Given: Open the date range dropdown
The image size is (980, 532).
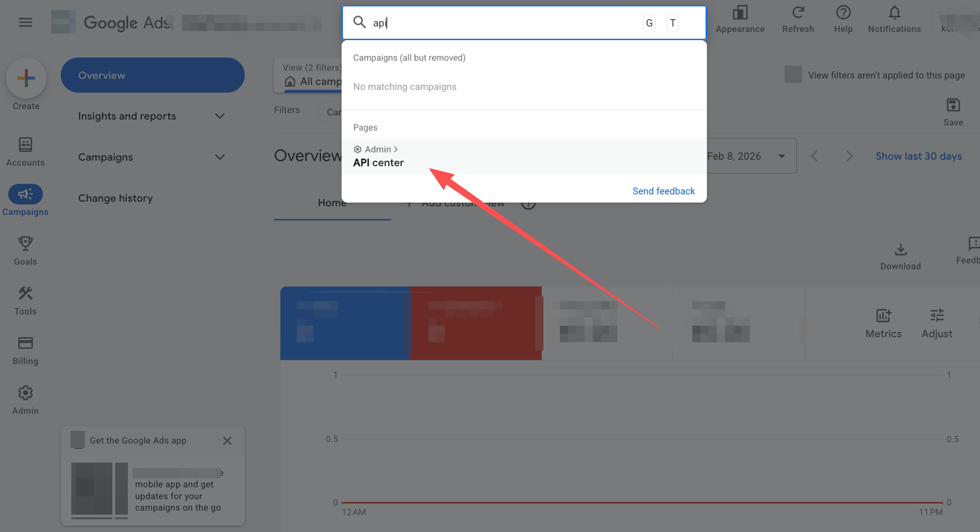Looking at the screenshot, I should 781,156.
